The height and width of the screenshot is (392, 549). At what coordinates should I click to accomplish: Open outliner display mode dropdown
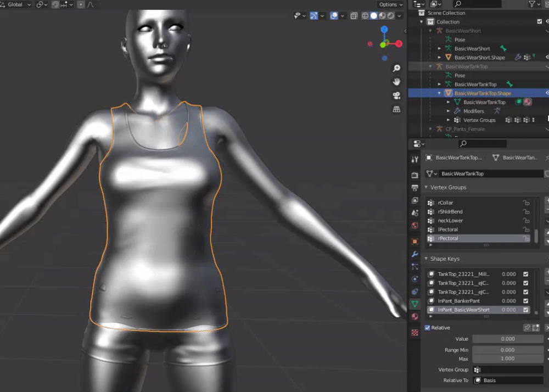[435, 4]
